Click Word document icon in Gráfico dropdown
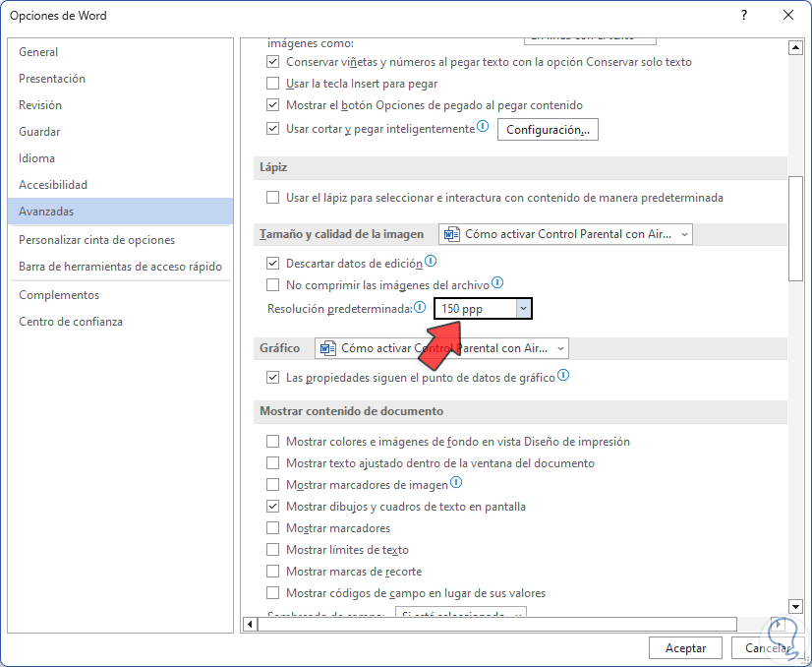812x667 pixels. 327,348
